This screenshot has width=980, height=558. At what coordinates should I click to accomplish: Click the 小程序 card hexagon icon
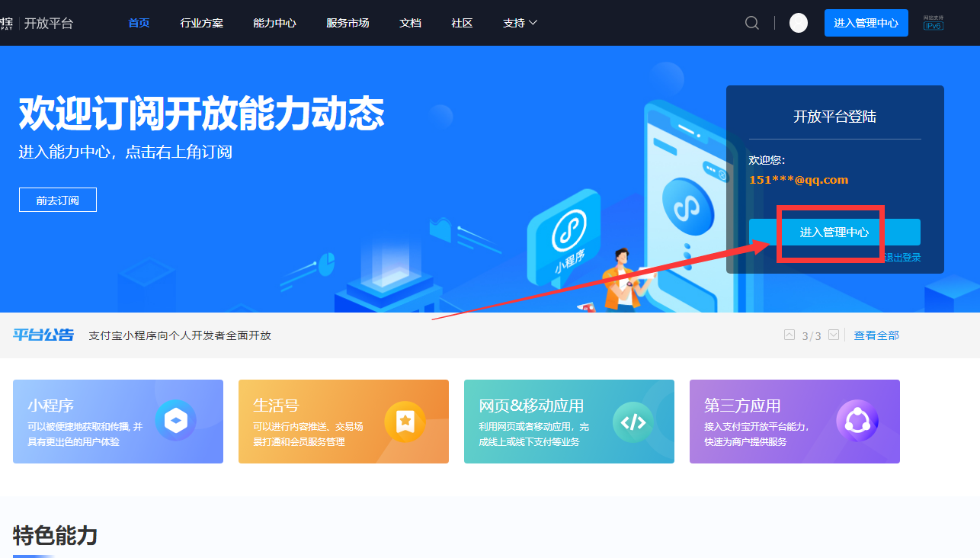coord(176,421)
